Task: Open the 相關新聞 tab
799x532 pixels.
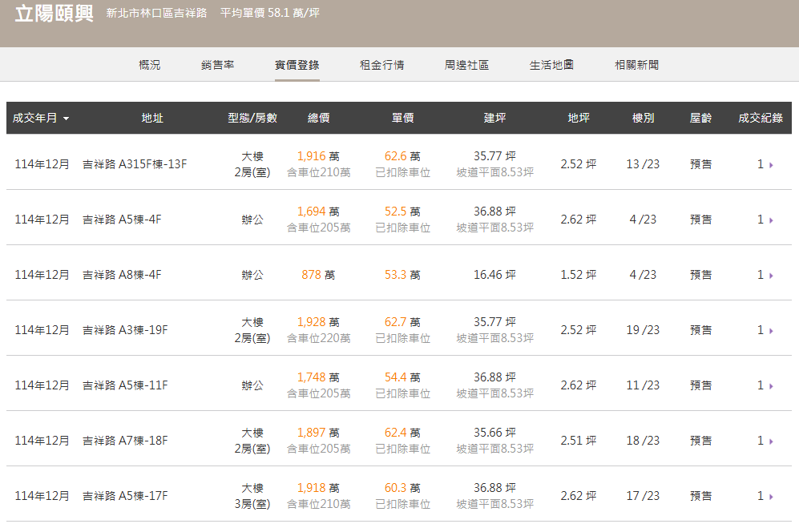Action: click(636, 65)
